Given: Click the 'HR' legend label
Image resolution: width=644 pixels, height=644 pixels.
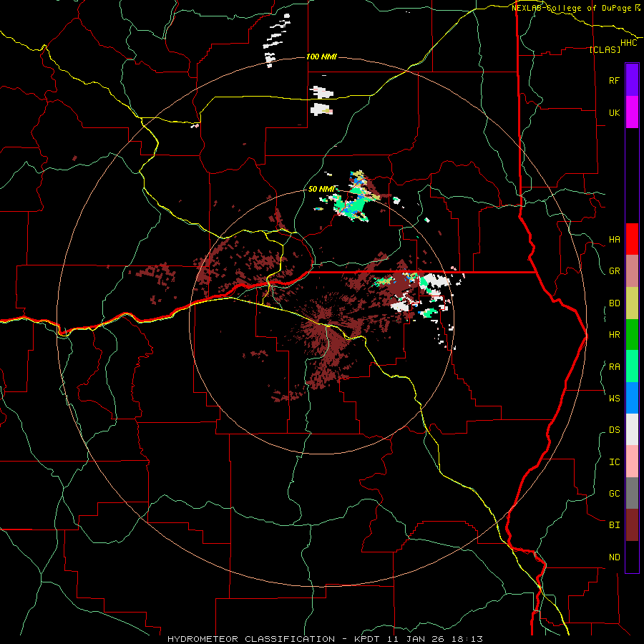Looking at the screenshot, I should point(614,335).
